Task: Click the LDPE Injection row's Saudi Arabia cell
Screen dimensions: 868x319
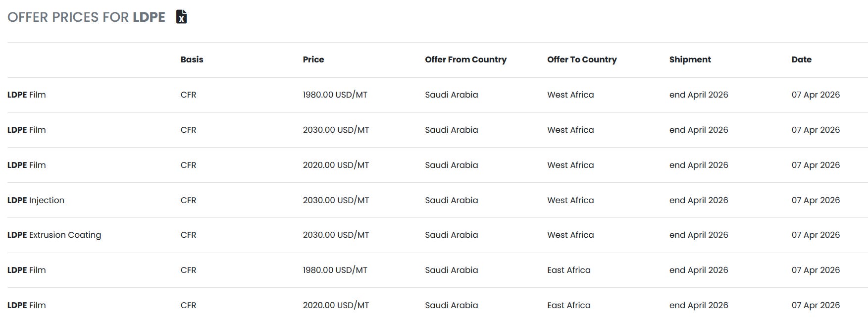Action: coord(451,200)
